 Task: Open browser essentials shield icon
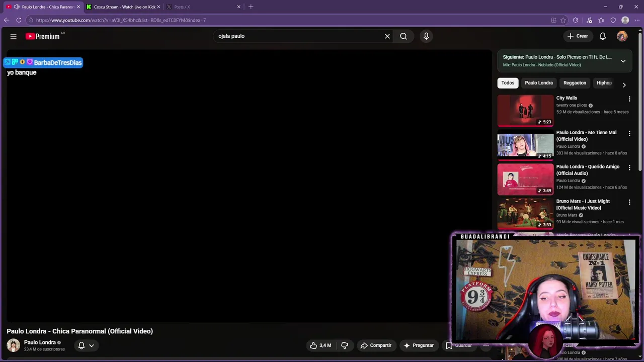(x=613, y=20)
